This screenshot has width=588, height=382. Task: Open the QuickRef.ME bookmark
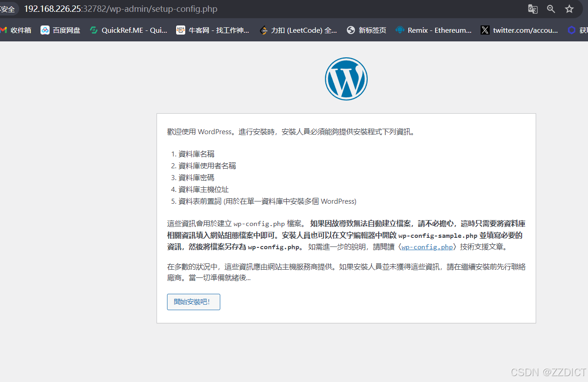[x=129, y=30]
